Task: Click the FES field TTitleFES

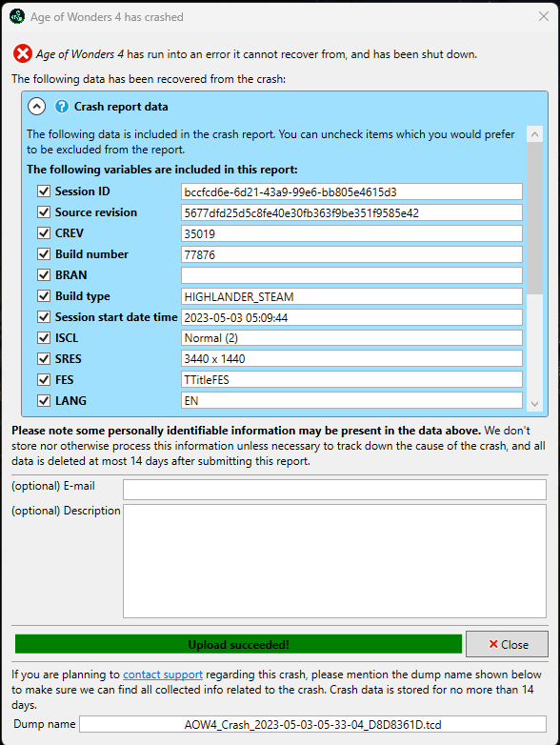Action: tap(351, 380)
